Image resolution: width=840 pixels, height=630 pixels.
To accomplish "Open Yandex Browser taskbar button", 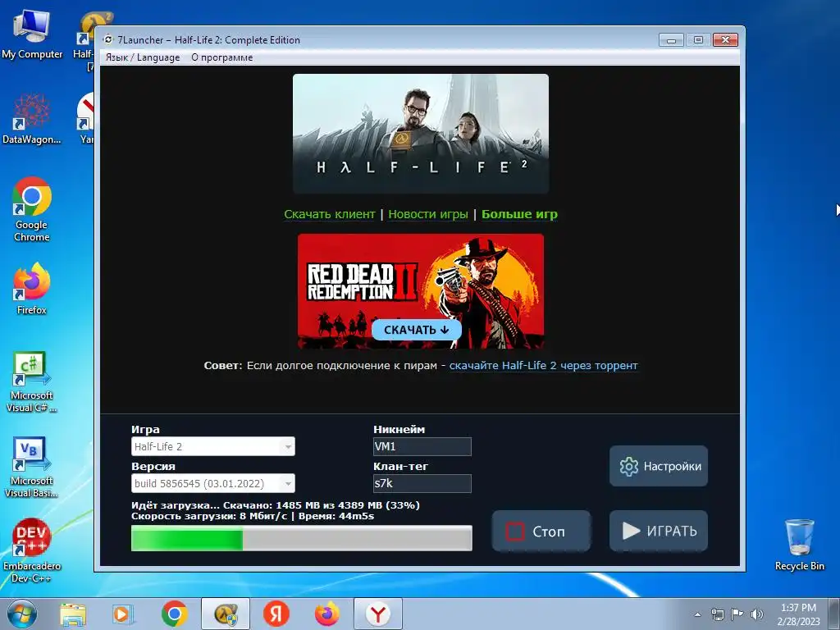I will 378,614.
